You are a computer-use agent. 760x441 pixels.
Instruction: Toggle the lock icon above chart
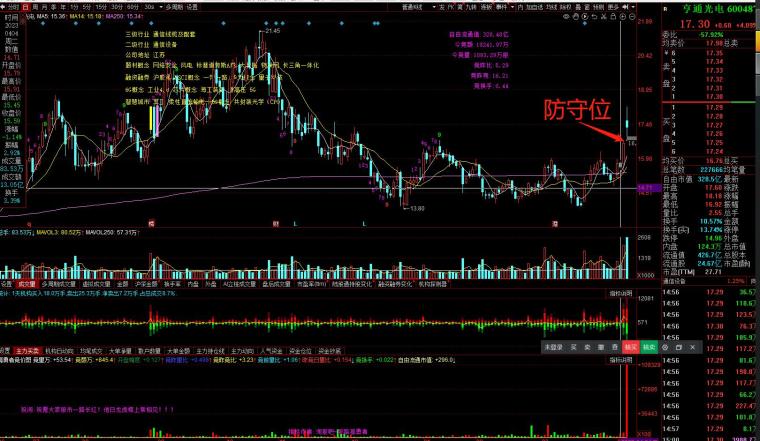click(x=613, y=16)
